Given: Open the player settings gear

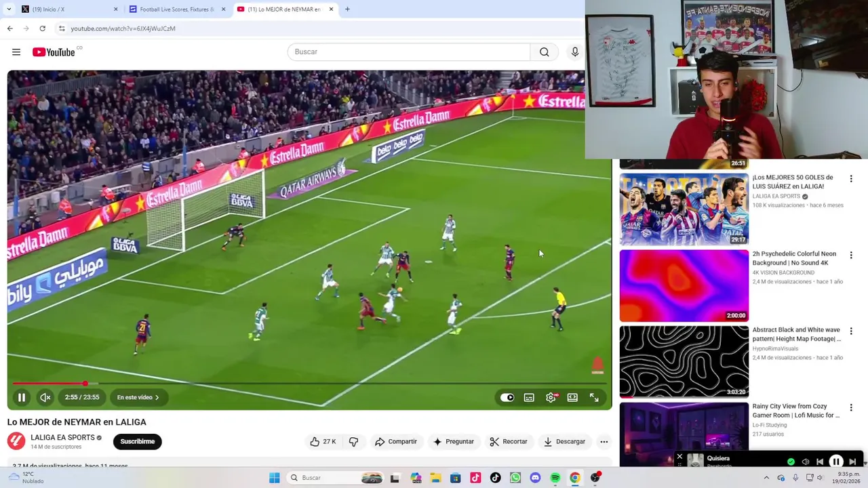Looking at the screenshot, I should click(551, 398).
